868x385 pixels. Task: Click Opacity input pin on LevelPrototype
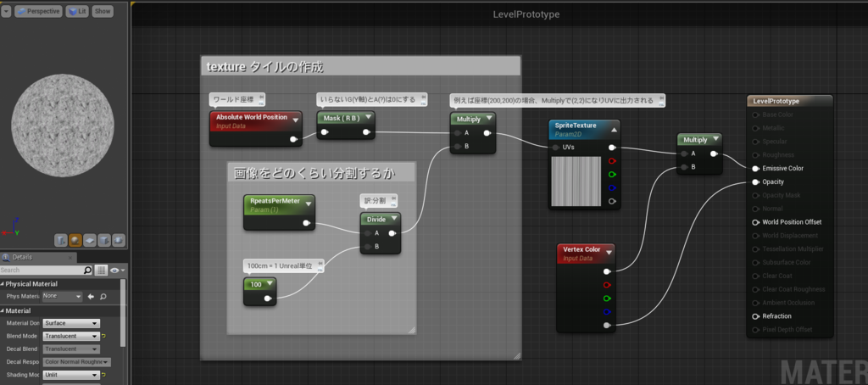pos(755,181)
